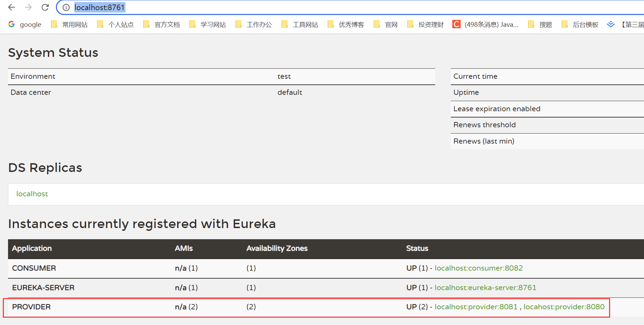This screenshot has width=644, height=325.
Task: Click the browser back arrow
Action: (x=12, y=7)
